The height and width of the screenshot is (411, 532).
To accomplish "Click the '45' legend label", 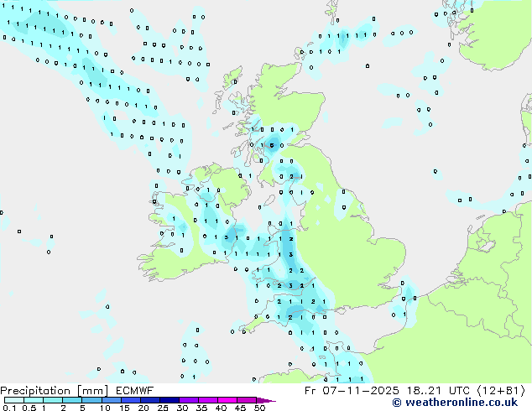I will (x=240, y=408).
